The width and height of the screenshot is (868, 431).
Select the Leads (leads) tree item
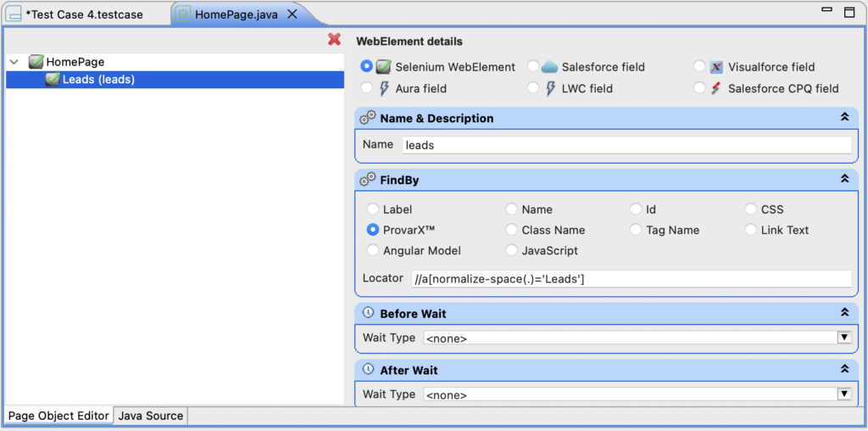tap(175, 79)
